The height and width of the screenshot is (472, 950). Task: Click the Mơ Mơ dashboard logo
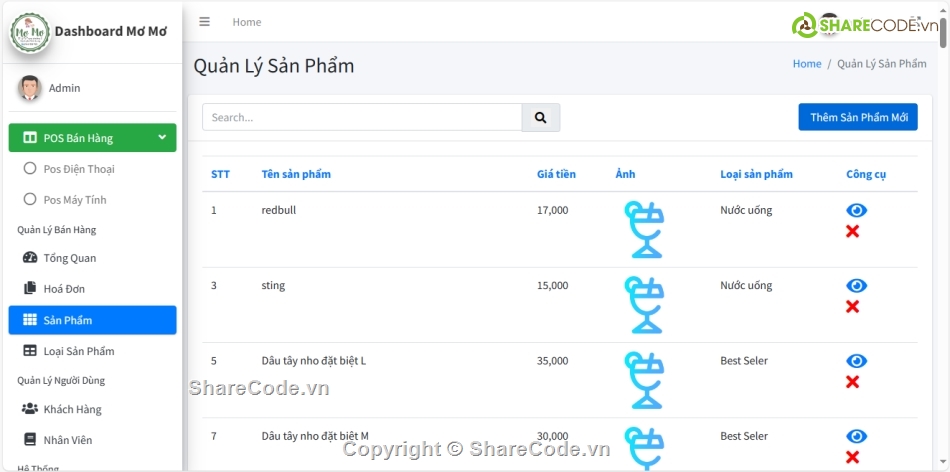click(x=30, y=32)
